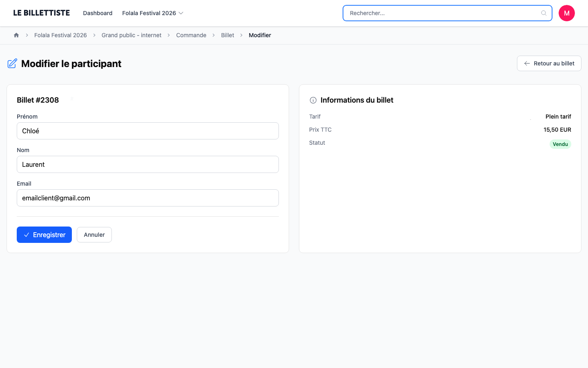Open Commande breadcrumb link

191,35
